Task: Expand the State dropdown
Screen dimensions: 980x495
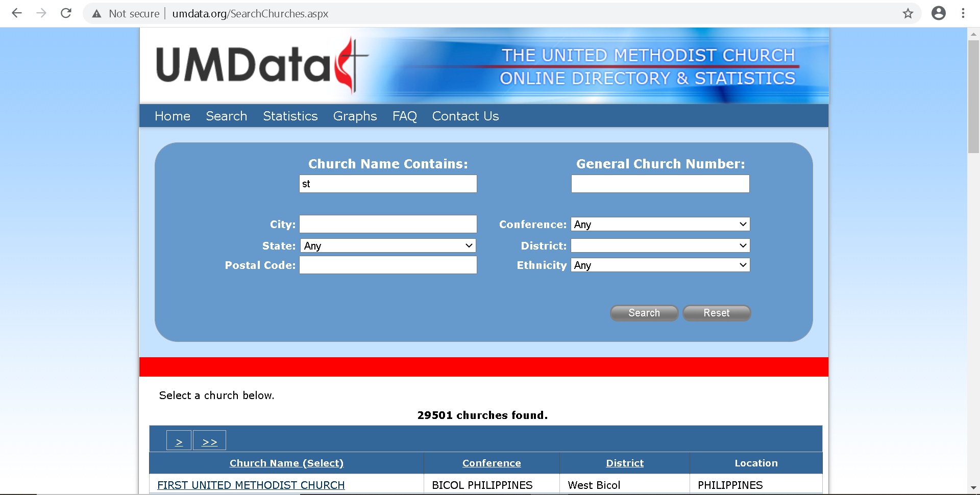Action: (388, 245)
